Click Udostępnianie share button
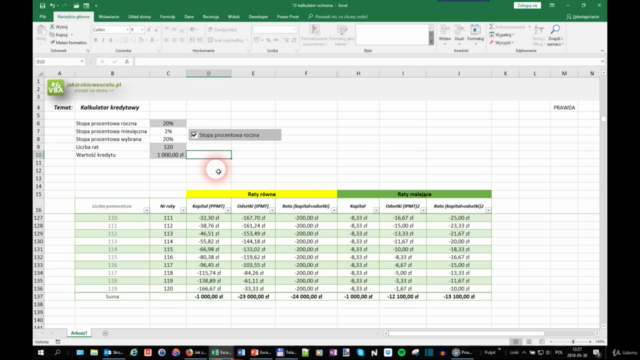The width and height of the screenshot is (640, 360). 583,17
